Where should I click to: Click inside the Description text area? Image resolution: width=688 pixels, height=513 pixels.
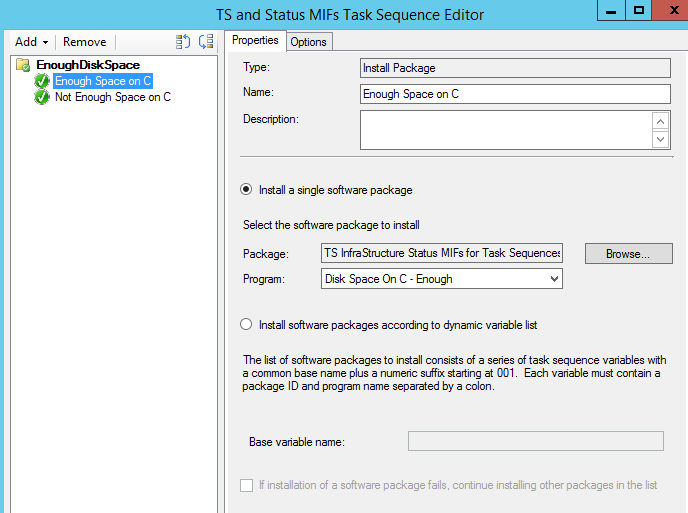505,129
